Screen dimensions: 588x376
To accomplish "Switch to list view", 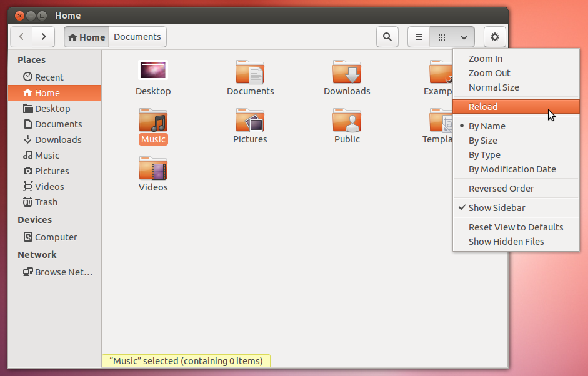I will tap(419, 37).
